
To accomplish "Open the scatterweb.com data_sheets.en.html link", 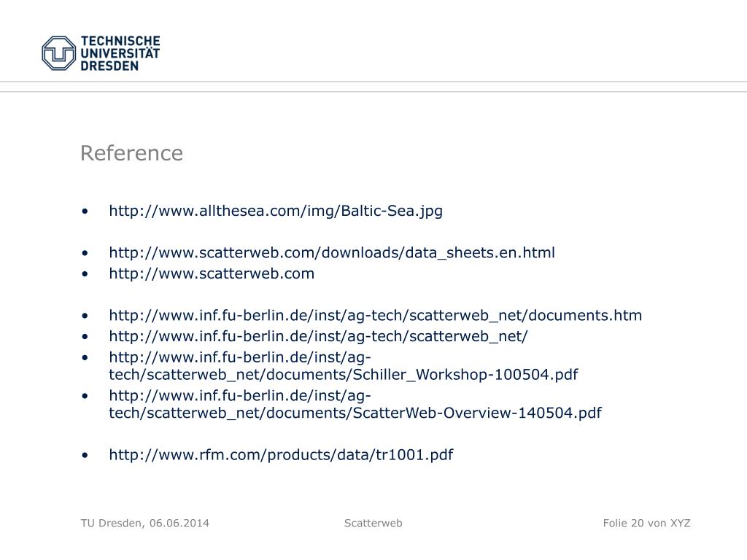I will click(x=332, y=252).
